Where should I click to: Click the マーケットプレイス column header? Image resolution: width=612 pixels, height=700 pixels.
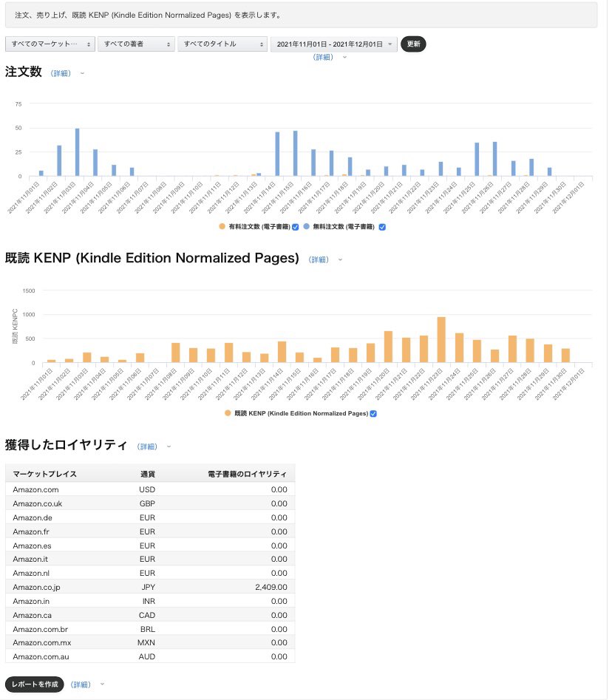point(44,474)
